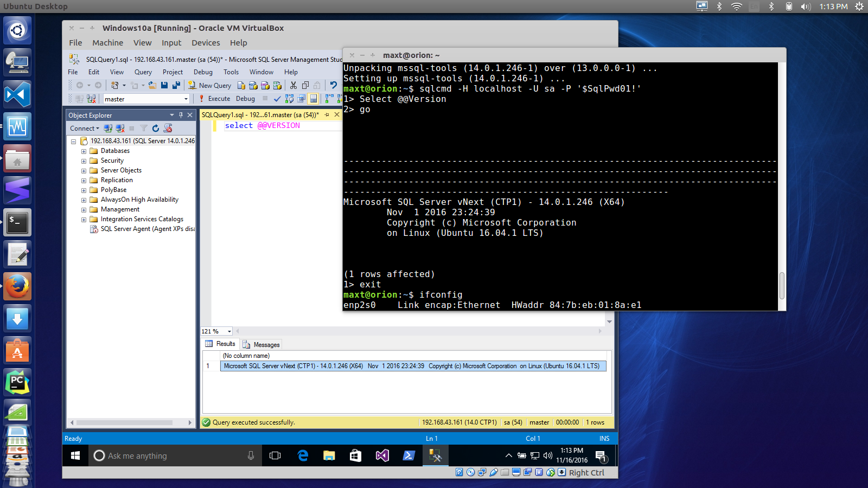Image resolution: width=868 pixels, height=488 pixels.
Task: Select Integration Services Catalogs tree item
Action: pos(142,219)
